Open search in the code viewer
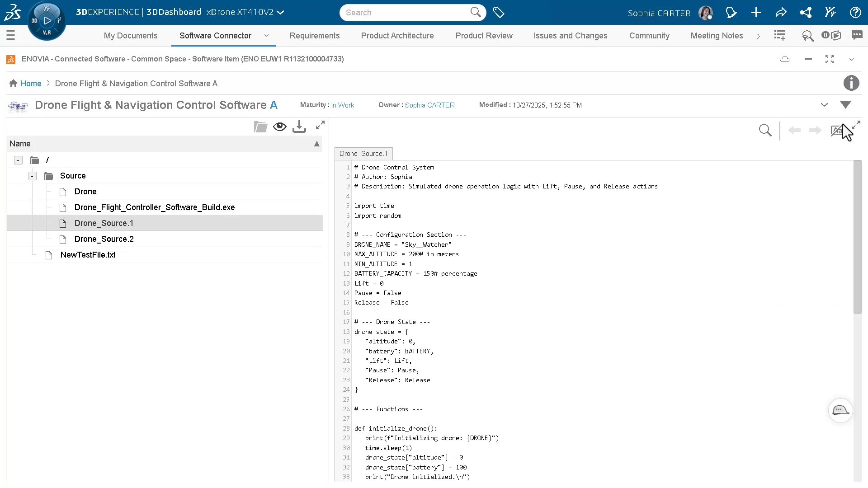Image resolution: width=868 pixels, height=488 pixels. (766, 130)
